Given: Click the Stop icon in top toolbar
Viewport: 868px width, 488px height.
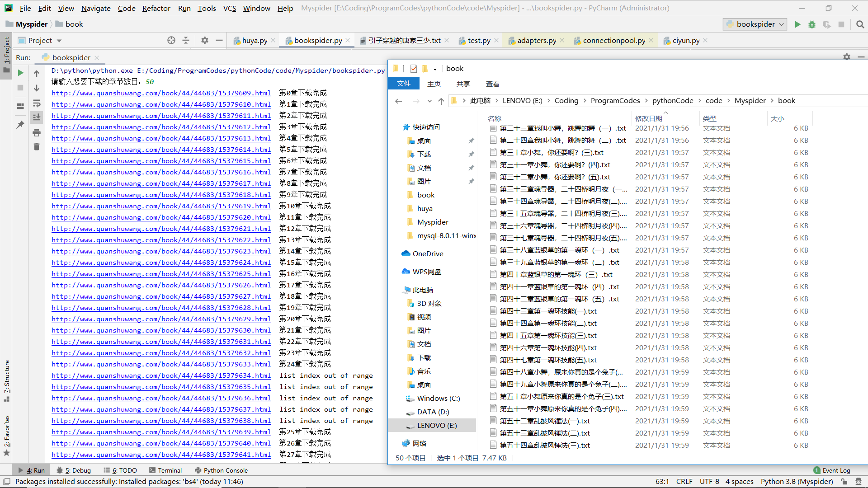Looking at the screenshot, I should click(841, 24).
